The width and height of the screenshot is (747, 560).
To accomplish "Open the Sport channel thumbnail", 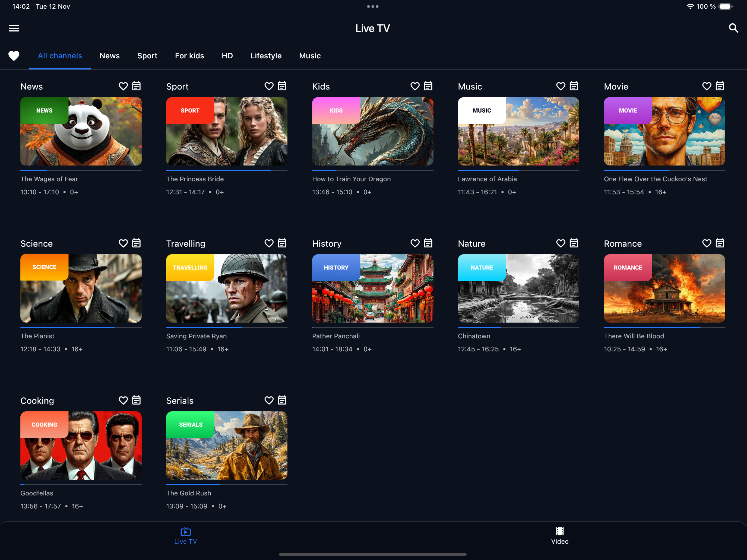I will click(227, 131).
